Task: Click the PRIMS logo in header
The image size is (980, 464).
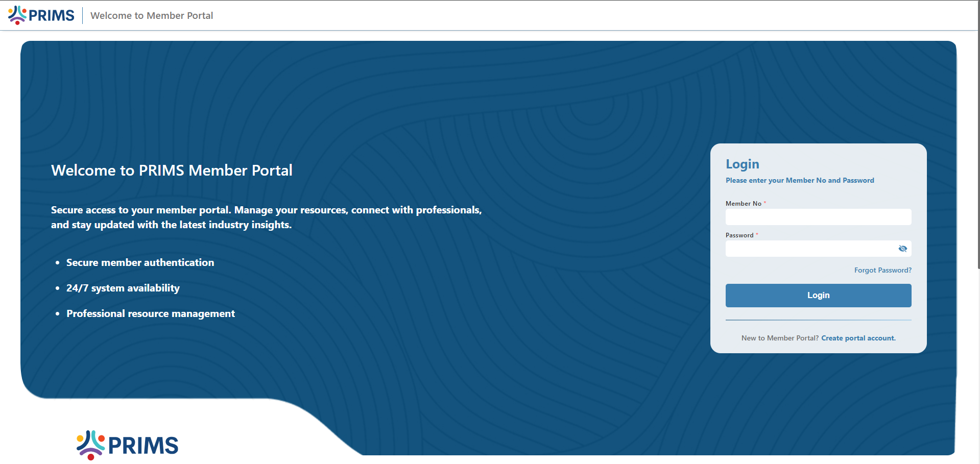Action: pos(41,15)
